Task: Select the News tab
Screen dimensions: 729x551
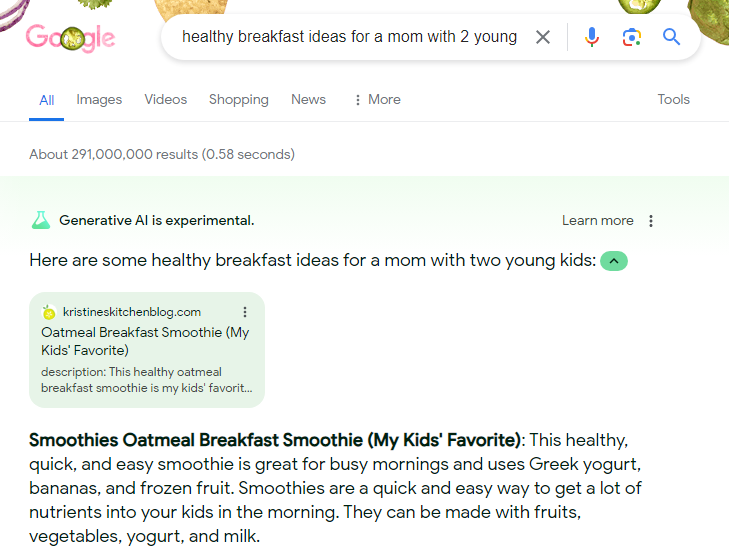Action: (x=308, y=100)
